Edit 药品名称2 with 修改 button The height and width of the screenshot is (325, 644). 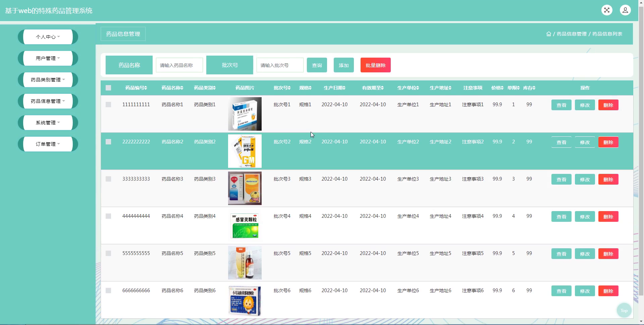click(x=585, y=142)
